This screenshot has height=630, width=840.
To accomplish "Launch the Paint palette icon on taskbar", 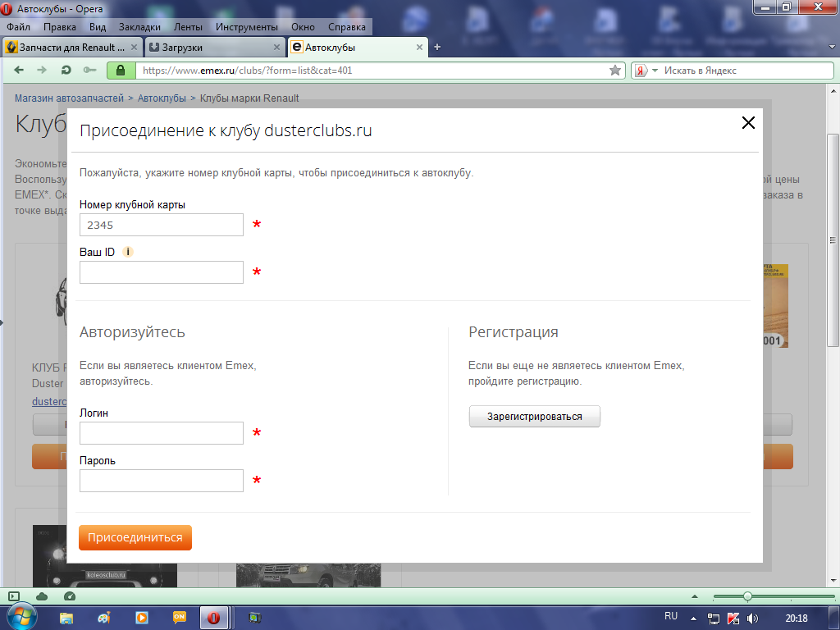I will (104, 618).
